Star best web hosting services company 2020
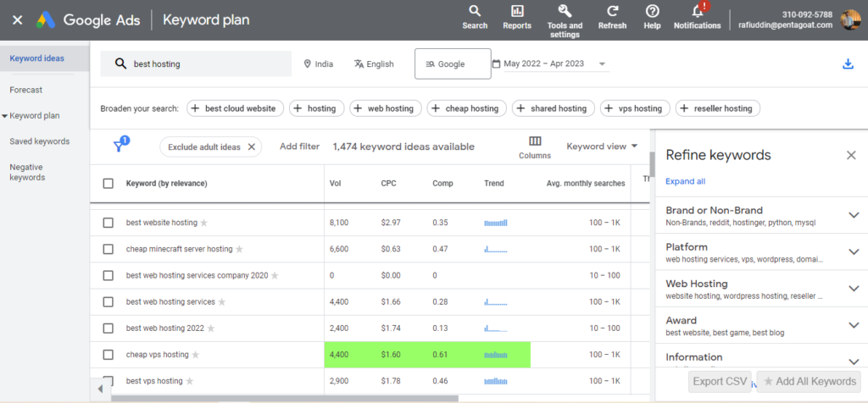 (x=275, y=275)
